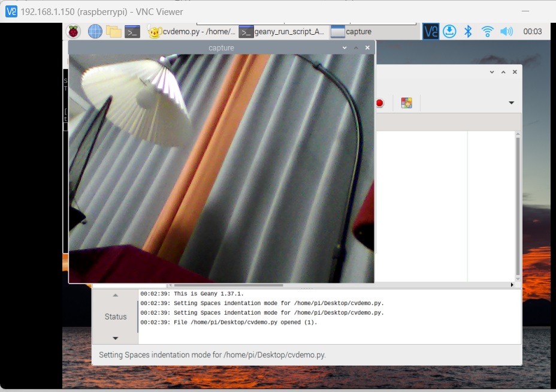Viewport: 556px width, 392px height.
Task: Click the red stop/quit icon in Geany toolbar
Action: point(379,103)
